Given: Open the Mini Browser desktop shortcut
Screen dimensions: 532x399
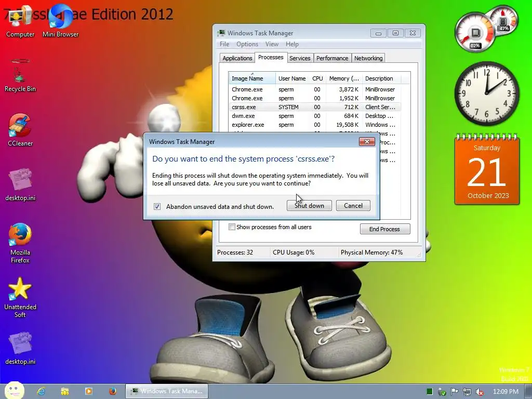Looking at the screenshot, I should (60, 22).
